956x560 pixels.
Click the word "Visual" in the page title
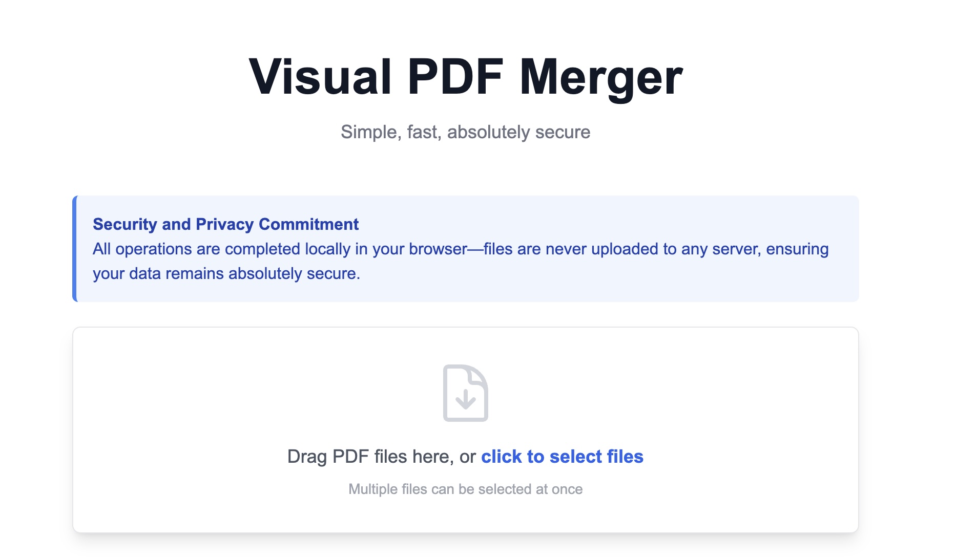320,77
